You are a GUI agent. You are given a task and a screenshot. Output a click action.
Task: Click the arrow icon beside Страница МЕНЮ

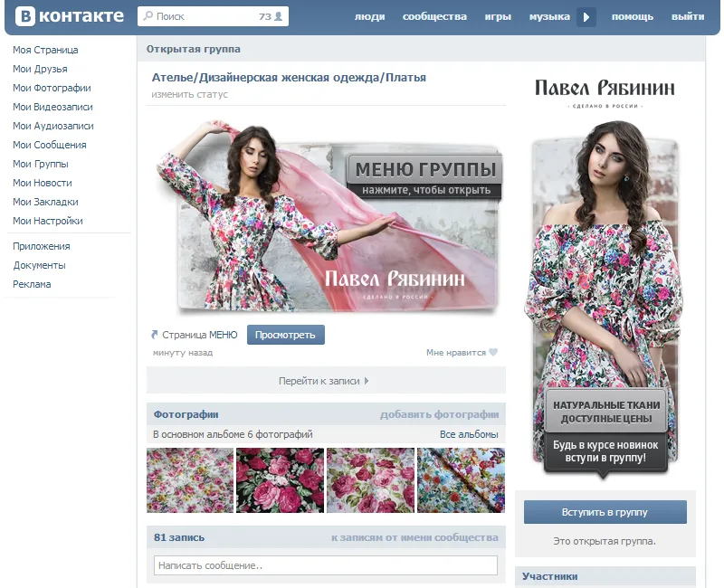click(155, 335)
